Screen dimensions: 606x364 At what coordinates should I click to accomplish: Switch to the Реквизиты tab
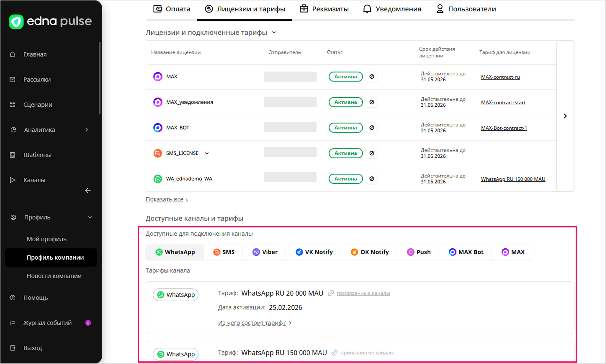pyautogui.click(x=324, y=9)
